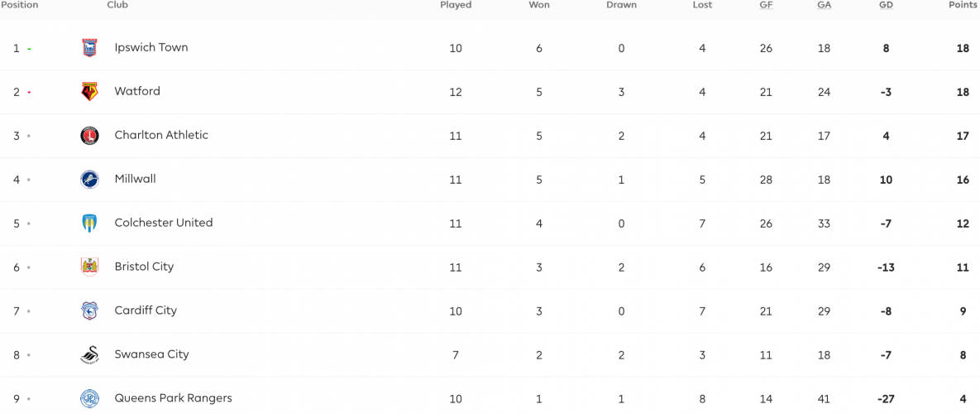Click the GD column header
The width and height of the screenshot is (980, 414).
click(x=886, y=5)
